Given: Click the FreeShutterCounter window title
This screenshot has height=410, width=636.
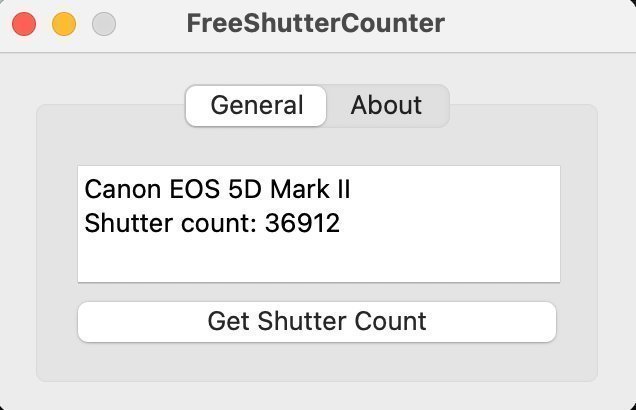Looking at the screenshot, I should [316, 23].
